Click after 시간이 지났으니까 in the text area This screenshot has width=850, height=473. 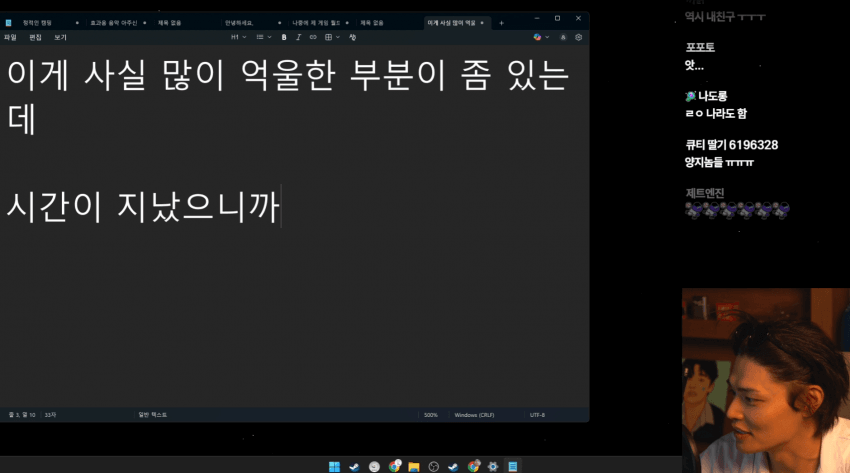point(283,206)
